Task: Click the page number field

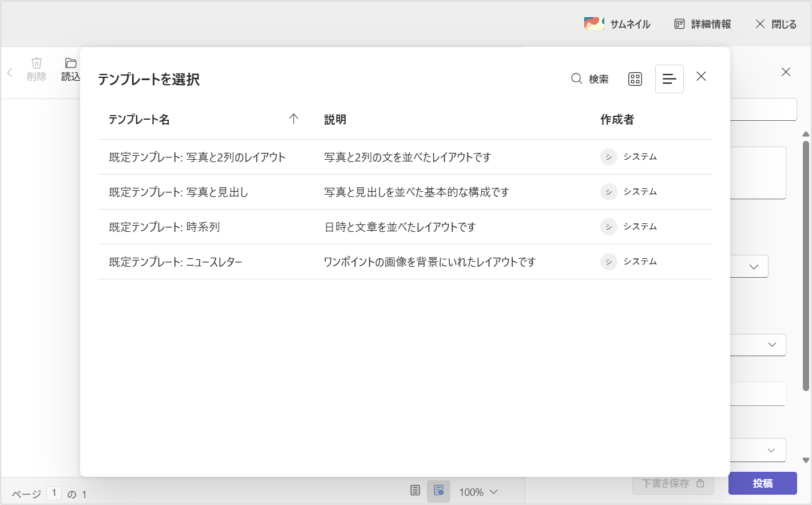Action: point(54,493)
